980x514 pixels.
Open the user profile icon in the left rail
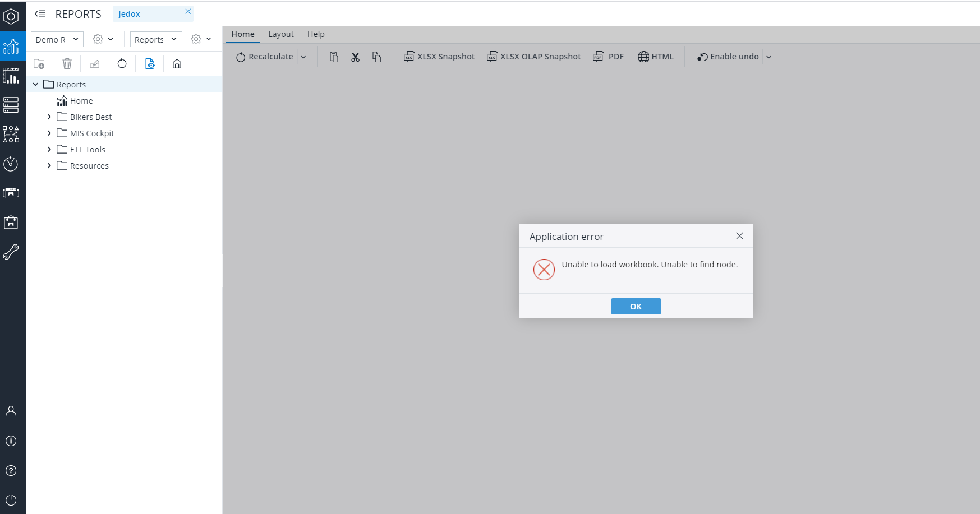tap(11, 411)
